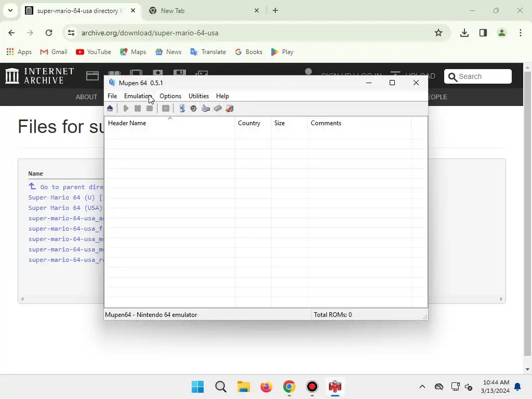Close the super-mario-64-usa directory tab
The width and height of the screenshot is (532, 399).
[133, 10]
